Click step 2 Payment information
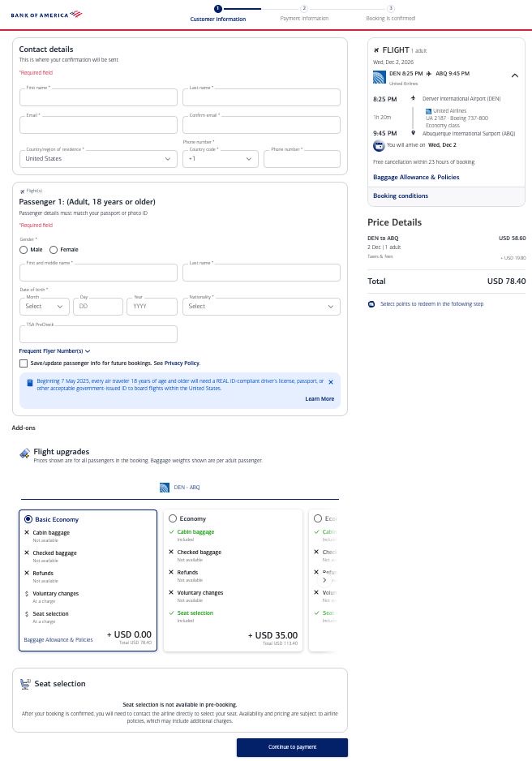This screenshot has height=761, width=532. (304, 14)
